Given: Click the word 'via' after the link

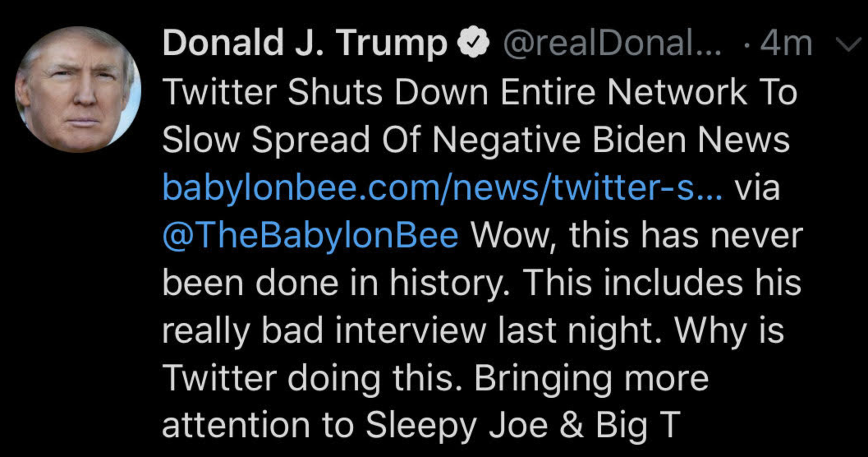Looking at the screenshot, I should [x=758, y=187].
